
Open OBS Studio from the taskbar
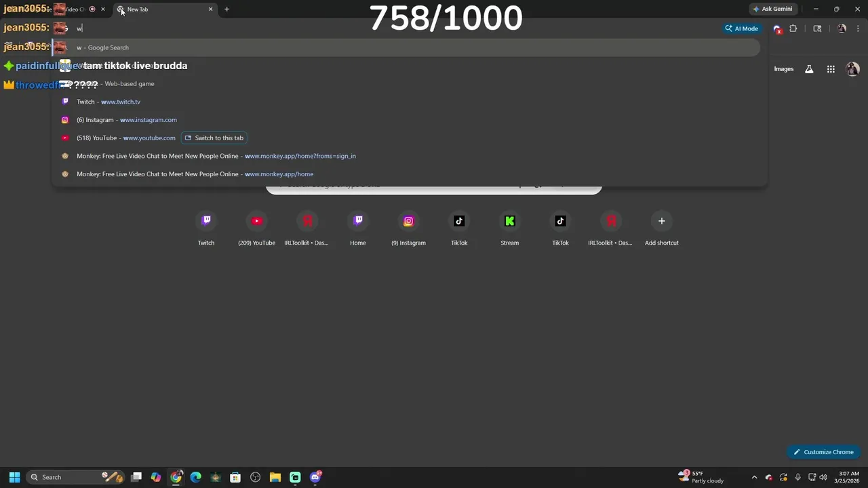pos(255,477)
